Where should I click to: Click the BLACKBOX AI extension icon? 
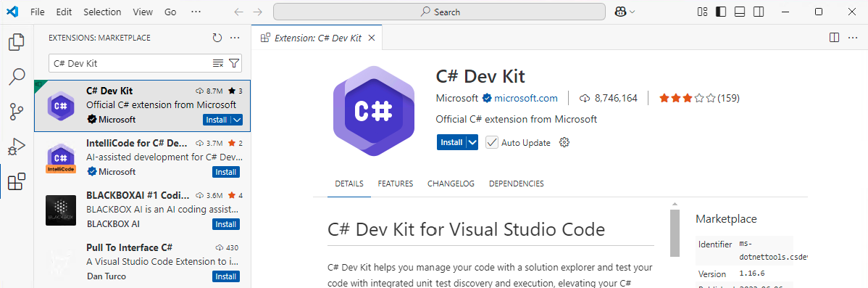60,210
